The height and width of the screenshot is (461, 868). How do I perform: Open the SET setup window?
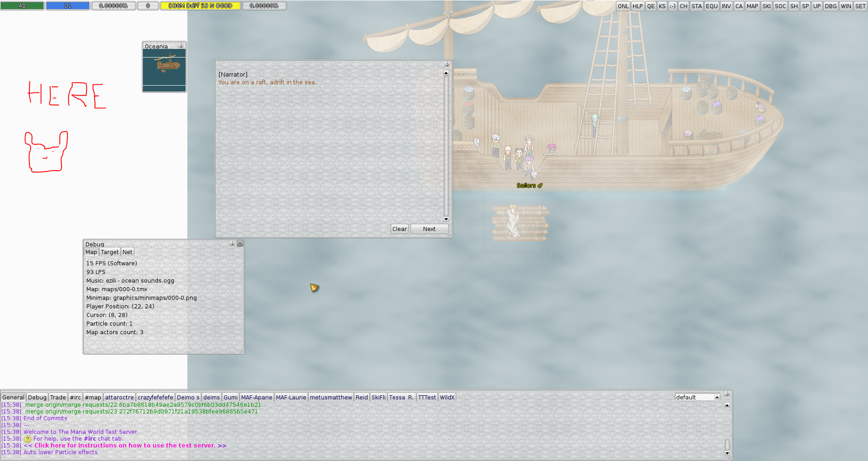[x=860, y=6]
